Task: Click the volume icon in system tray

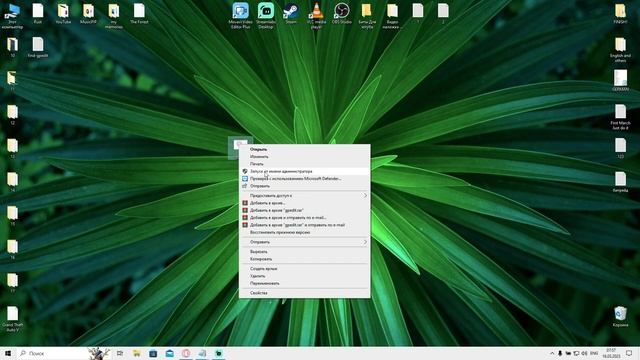Action: [x=584, y=353]
